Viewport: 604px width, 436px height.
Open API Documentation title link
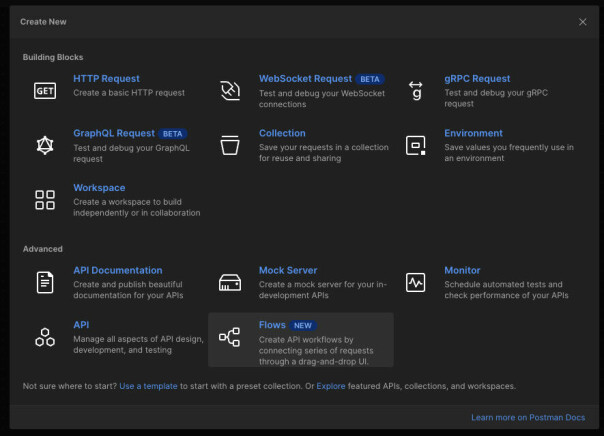118,270
